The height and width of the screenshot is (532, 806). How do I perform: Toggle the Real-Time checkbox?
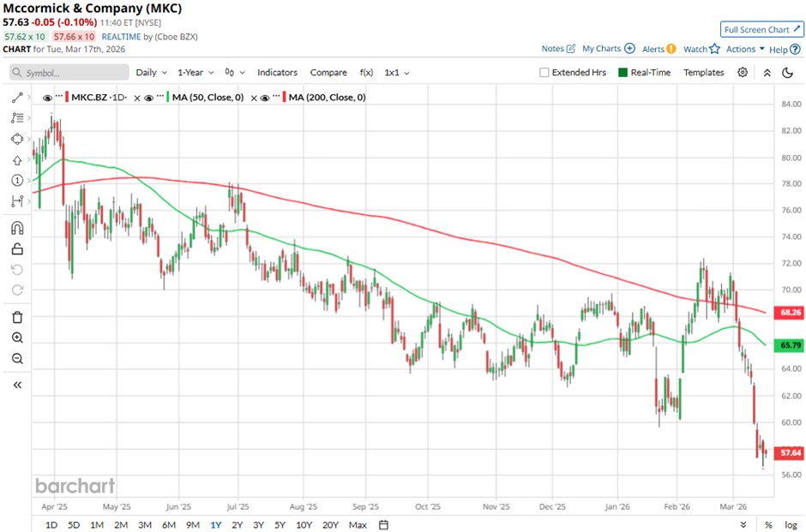tap(623, 73)
